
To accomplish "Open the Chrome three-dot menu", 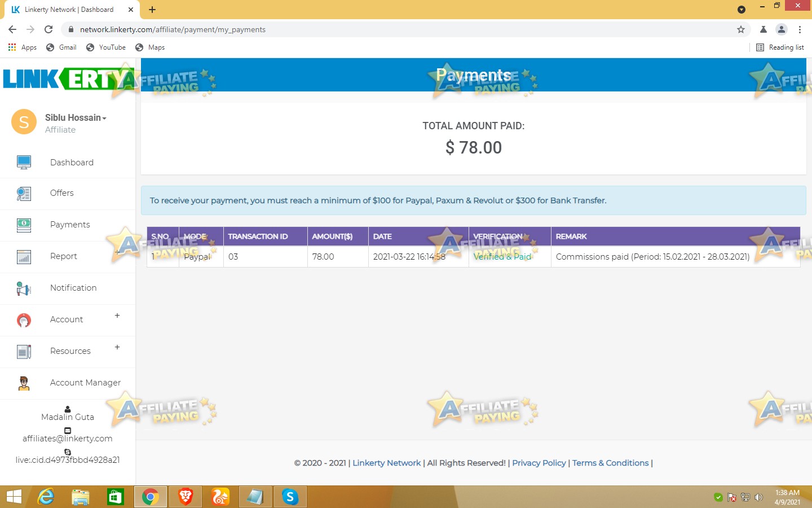I will click(x=800, y=29).
